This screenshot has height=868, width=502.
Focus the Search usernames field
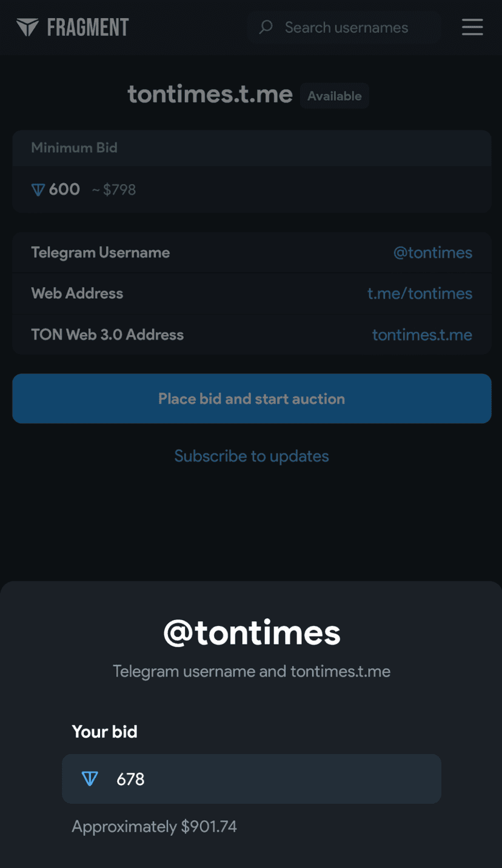[x=352, y=27]
